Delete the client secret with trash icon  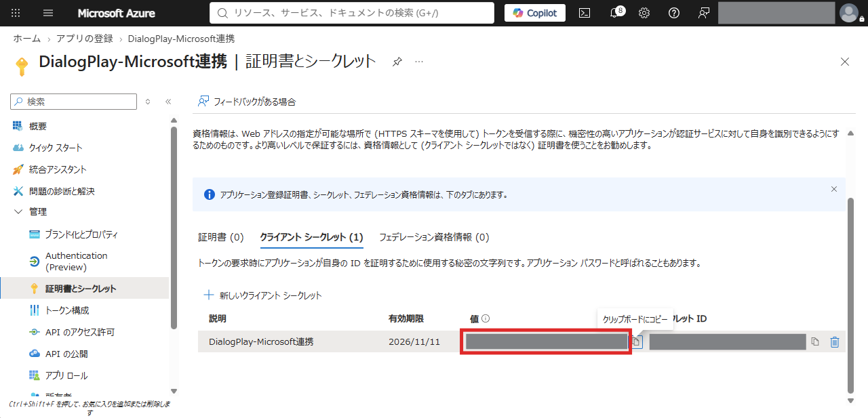coord(835,342)
